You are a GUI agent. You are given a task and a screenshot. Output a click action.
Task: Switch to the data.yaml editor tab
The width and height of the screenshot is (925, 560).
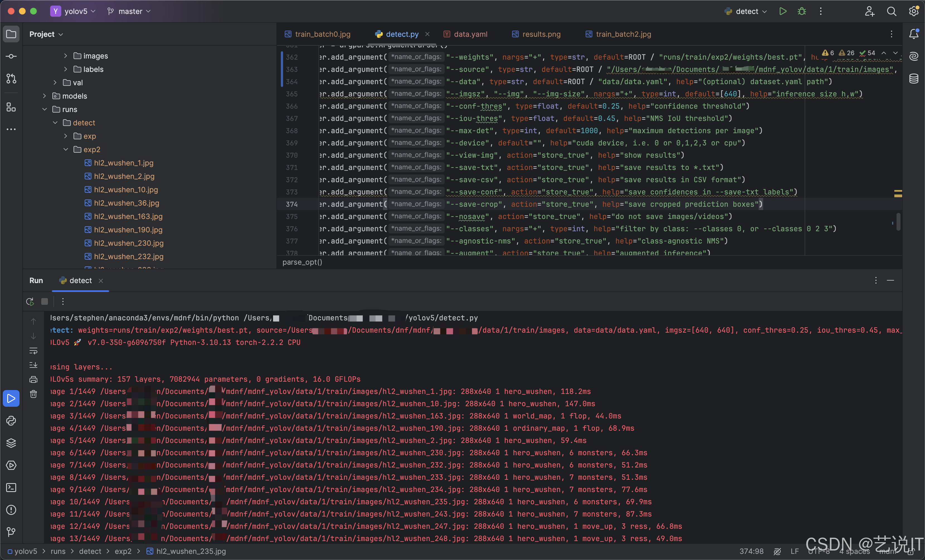[x=470, y=34]
